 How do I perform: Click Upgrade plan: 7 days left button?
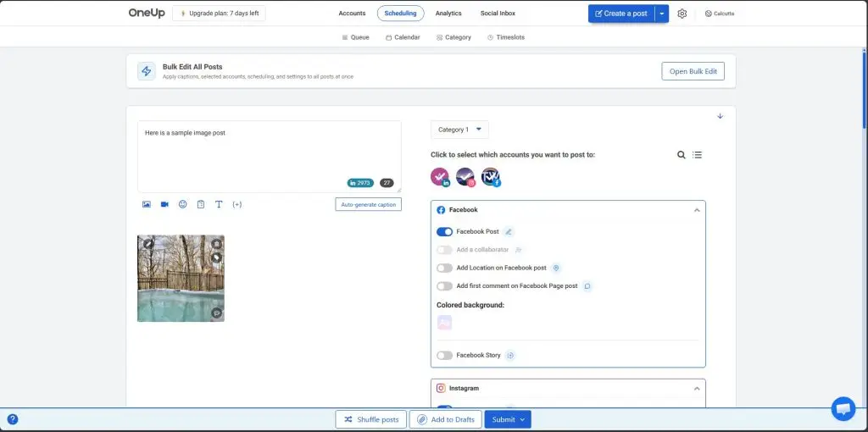(x=219, y=14)
